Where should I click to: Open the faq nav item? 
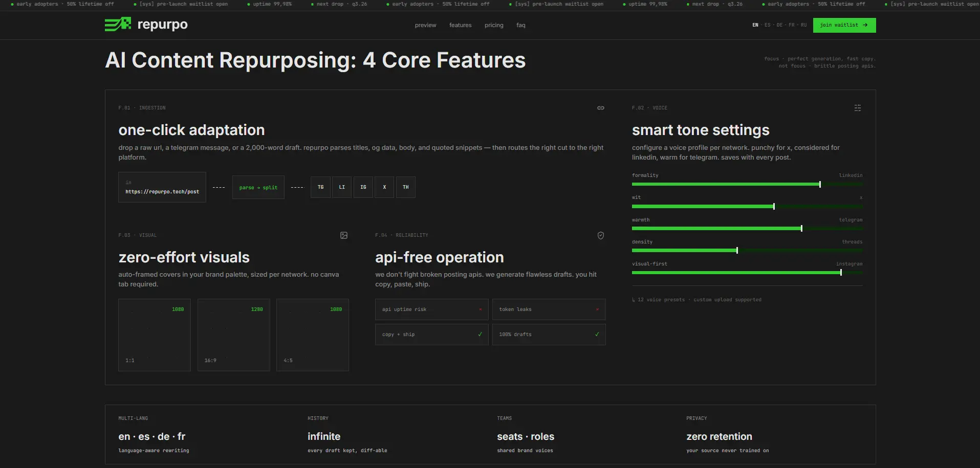[x=521, y=25]
